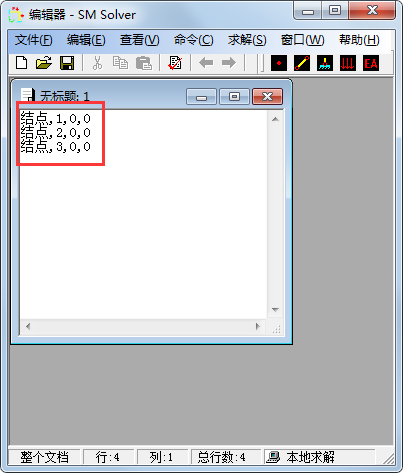Select the red dot node tool
This screenshot has width=403, height=473.
click(x=279, y=63)
